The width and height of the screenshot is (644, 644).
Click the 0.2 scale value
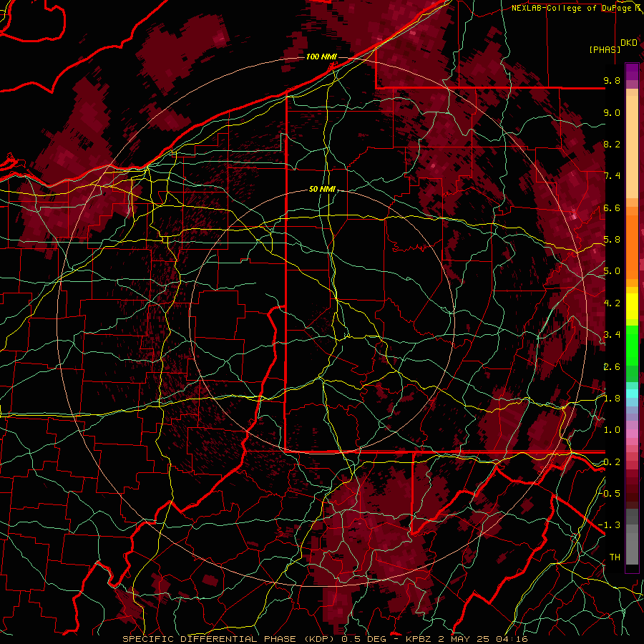pyautogui.click(x=612, y=462)
